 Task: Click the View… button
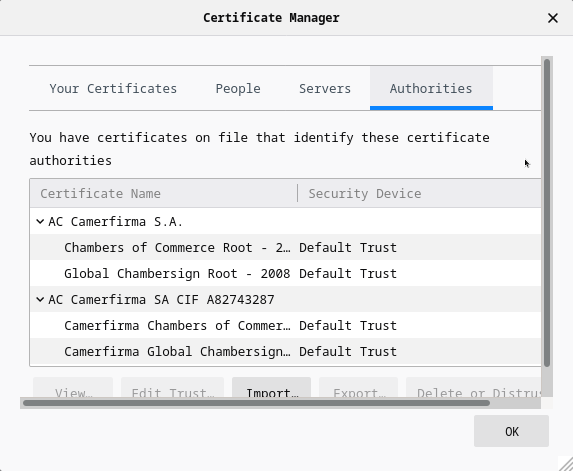(73, 388)
